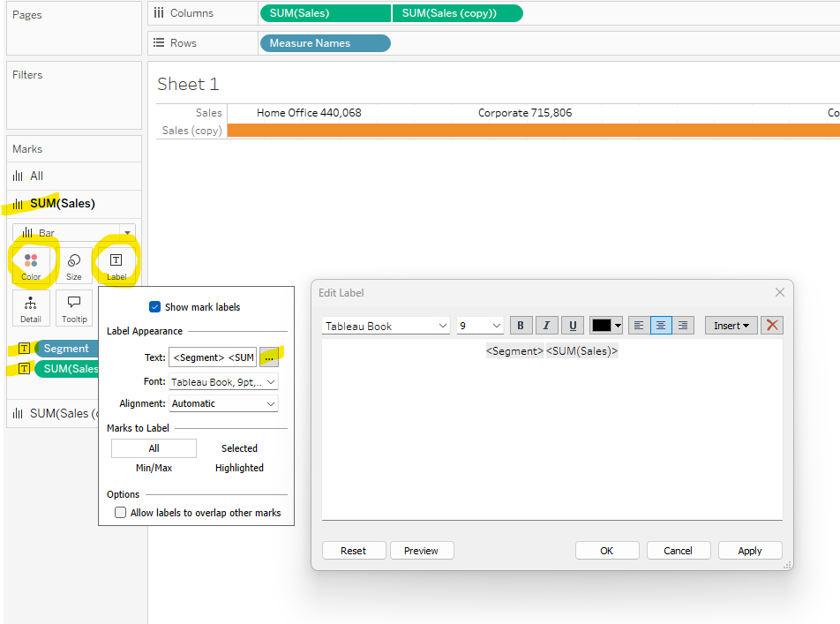Expand the Alignment Automatic dropdown
The width and height of the screenshot is (840, 624).
tap(224, 403)
